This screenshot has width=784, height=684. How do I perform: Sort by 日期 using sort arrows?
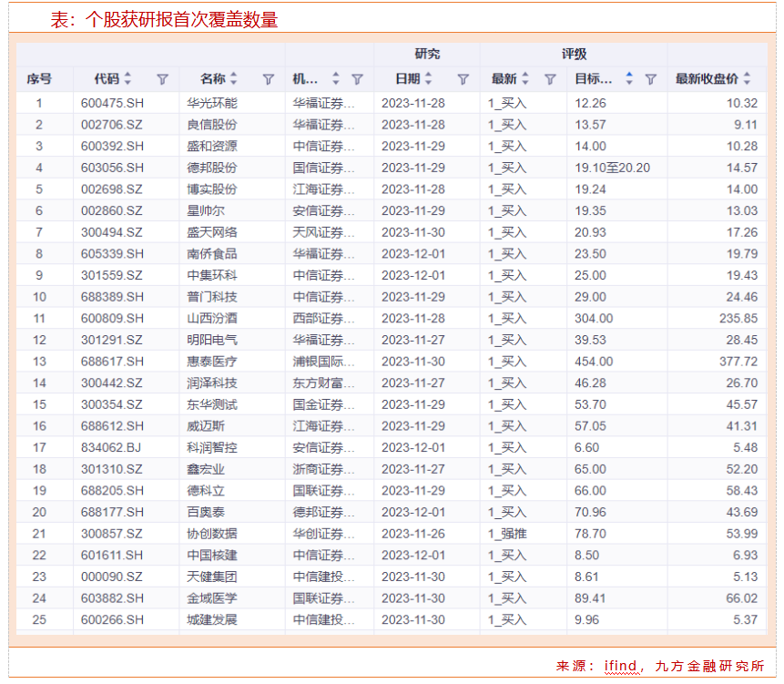pyautogui.click(x=429, y=79)
